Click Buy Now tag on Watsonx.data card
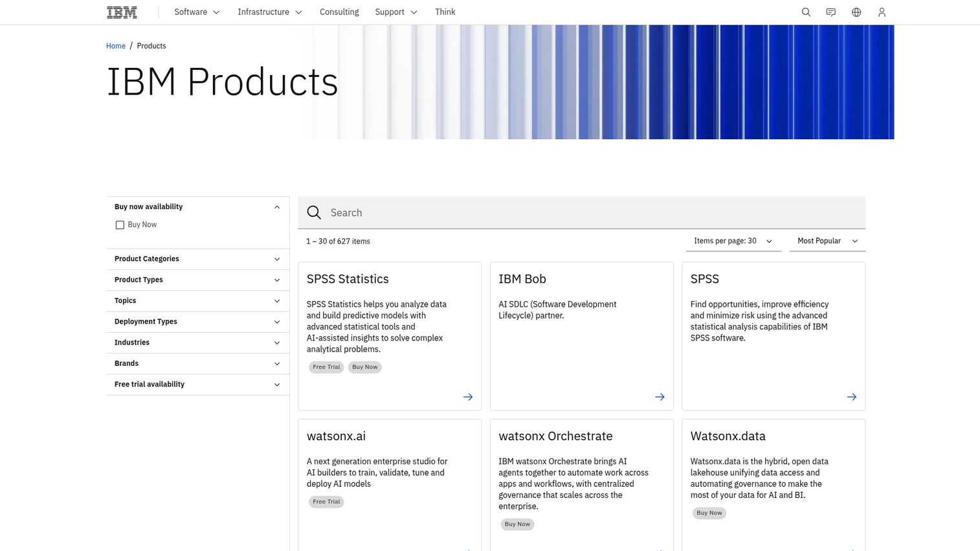The image size is (980, 551). (709, 513)
